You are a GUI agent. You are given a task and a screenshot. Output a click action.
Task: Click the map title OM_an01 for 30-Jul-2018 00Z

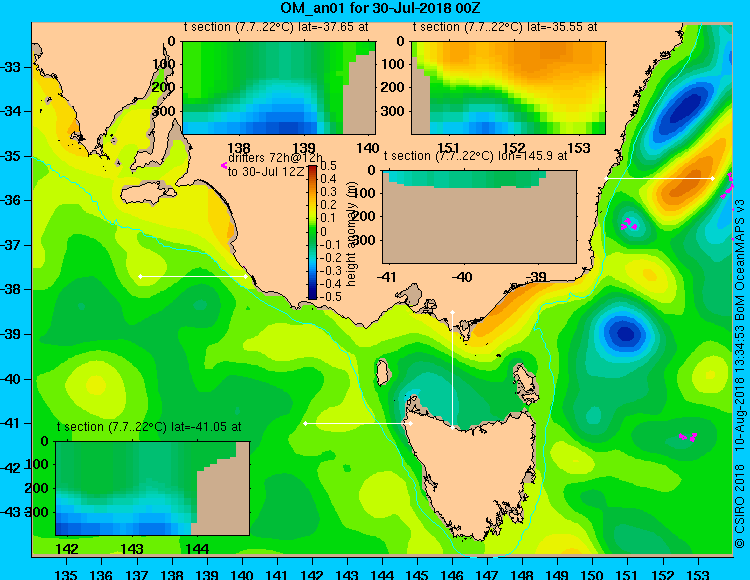tap(380, 8)
